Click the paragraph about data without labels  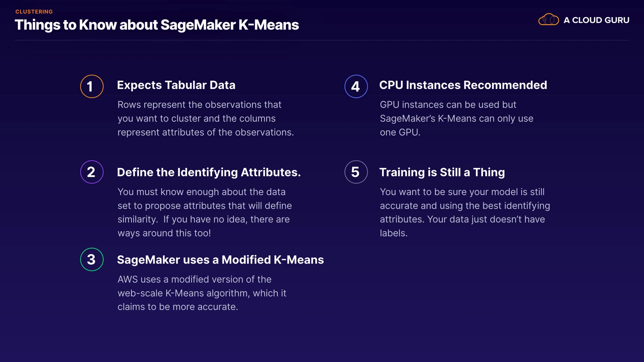(465, 213)
